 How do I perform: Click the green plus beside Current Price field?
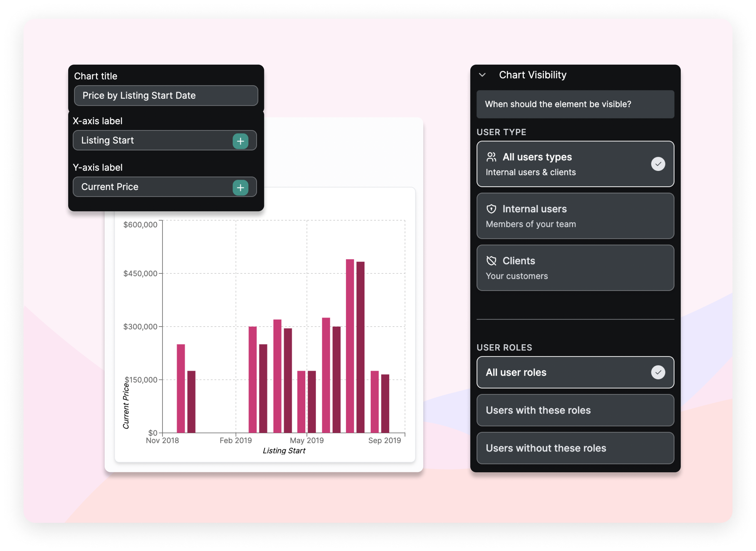pos(240,187)
